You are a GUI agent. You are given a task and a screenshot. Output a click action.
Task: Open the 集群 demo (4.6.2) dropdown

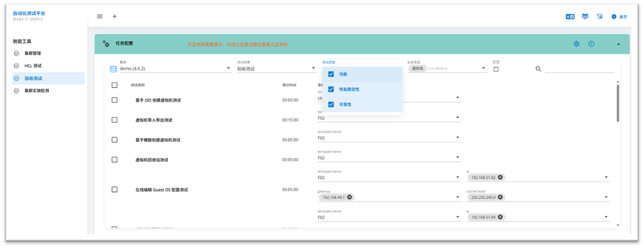point(229,68)
